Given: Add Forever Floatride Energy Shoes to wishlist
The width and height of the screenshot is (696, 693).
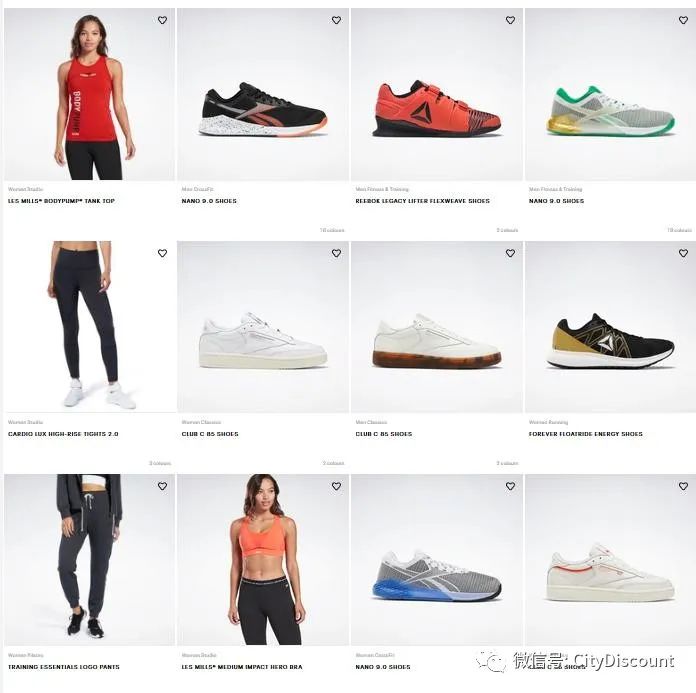Looking at the screenshot, I should 684,253.
